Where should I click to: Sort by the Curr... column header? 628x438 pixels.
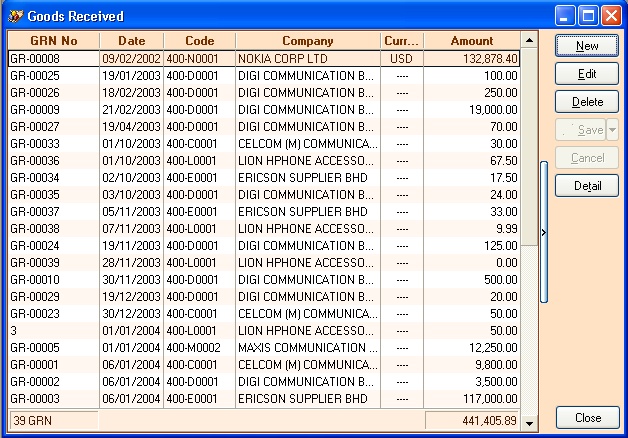(401, 40)
